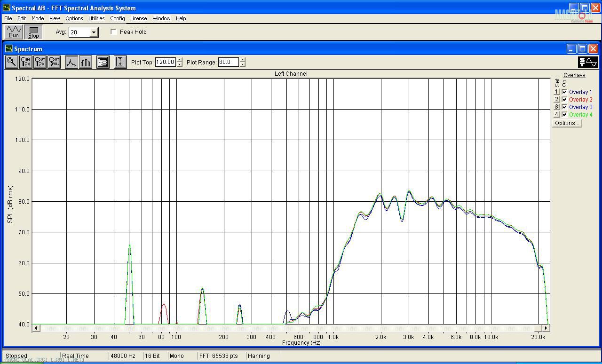This screenshot has width=602, height=364.
Task: Open the Config menu
Action: [x=118, y=18]
